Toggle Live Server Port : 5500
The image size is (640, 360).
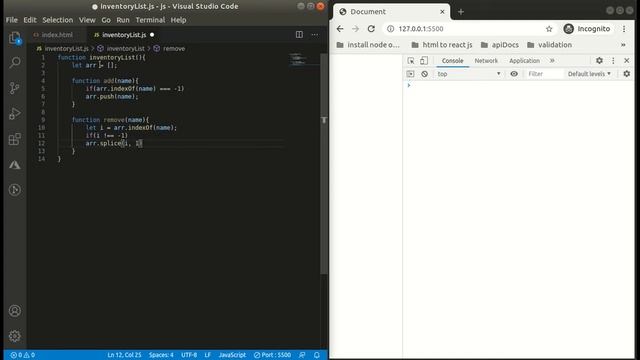(272, 355)
